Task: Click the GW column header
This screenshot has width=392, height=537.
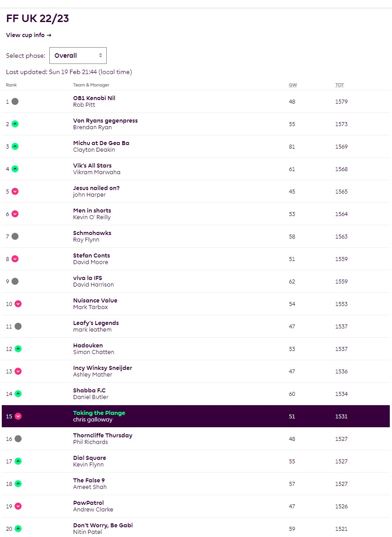Action: coord(293,85)
